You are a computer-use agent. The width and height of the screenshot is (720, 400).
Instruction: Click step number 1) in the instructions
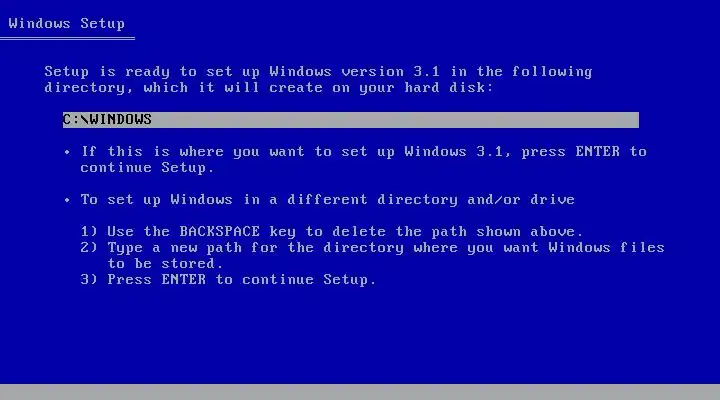(x=89, y=231)
